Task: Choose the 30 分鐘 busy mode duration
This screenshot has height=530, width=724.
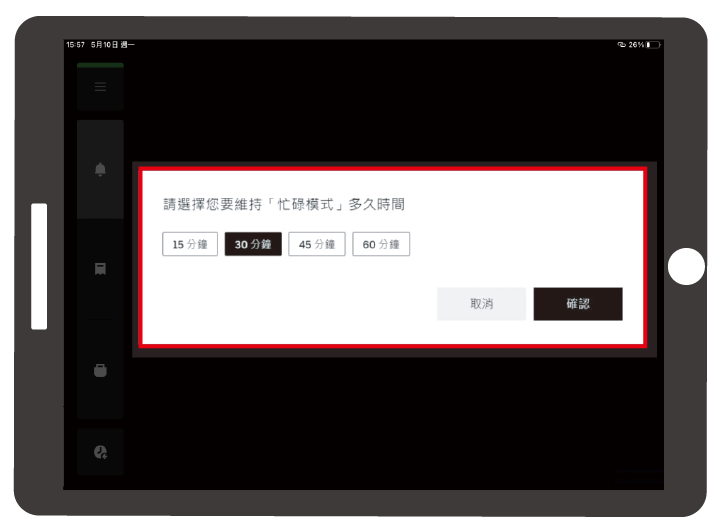Action: pos(253,244)
